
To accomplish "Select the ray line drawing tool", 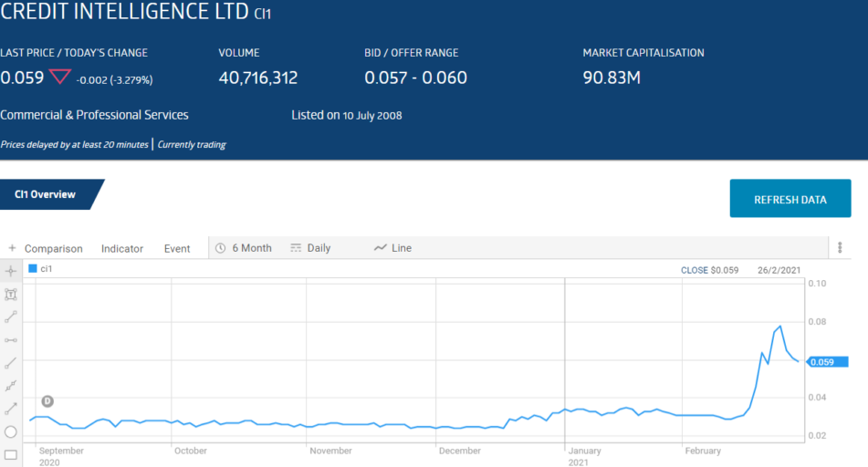I will [x=11, y=363].
